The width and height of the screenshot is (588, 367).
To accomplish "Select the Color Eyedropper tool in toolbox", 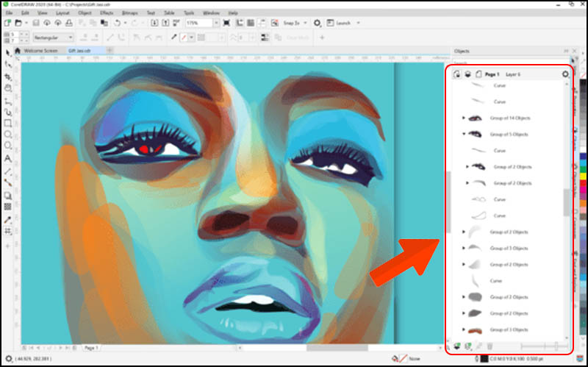I will 7,220.
